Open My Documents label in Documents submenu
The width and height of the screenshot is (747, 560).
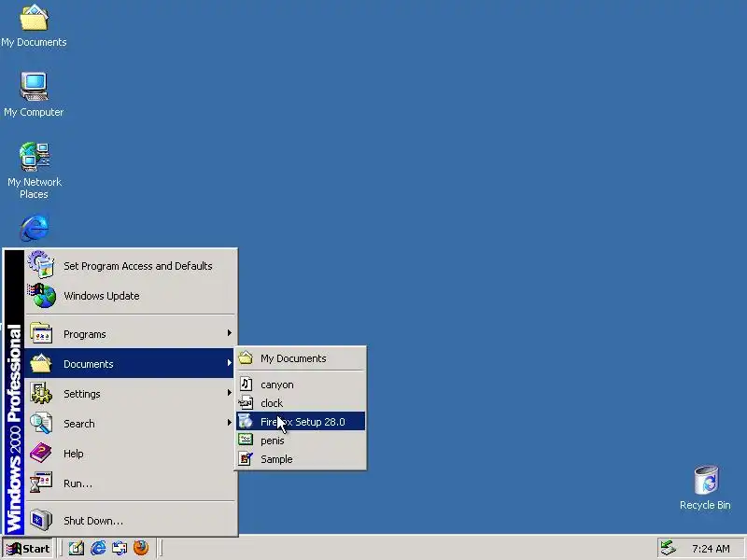pos(293,358)
